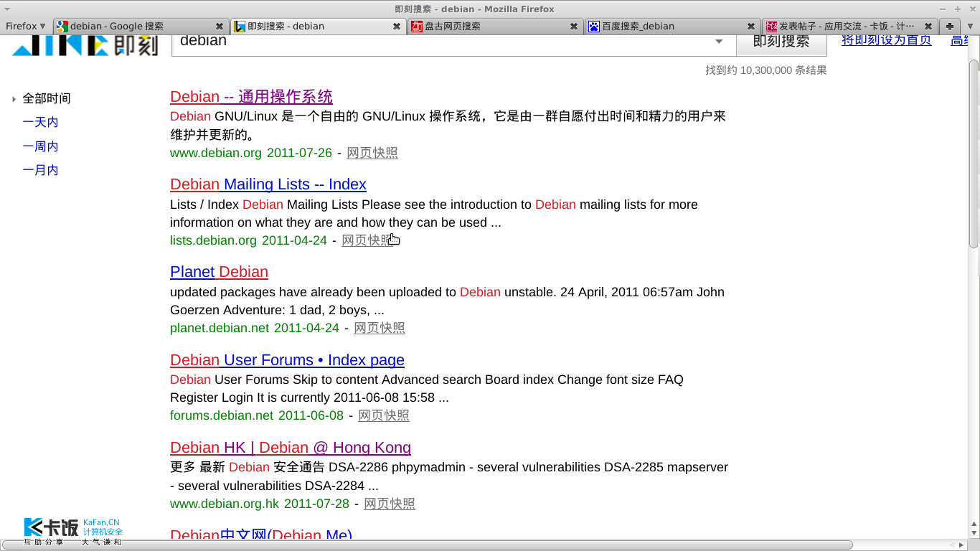Switch to the 即刻搜索 - debian tab
Screen dimensions: 980x551
click(318, 26)
